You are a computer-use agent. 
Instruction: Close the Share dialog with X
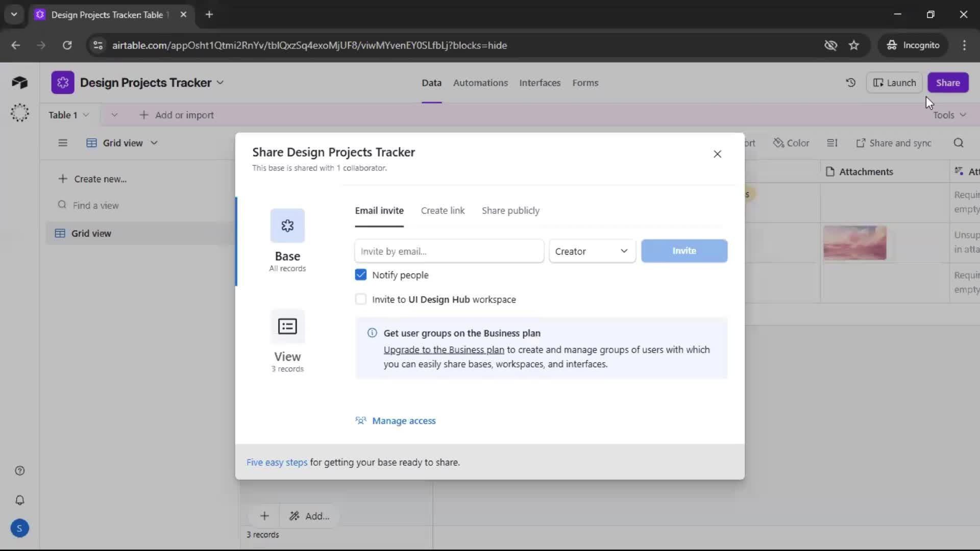click(717, 154)
